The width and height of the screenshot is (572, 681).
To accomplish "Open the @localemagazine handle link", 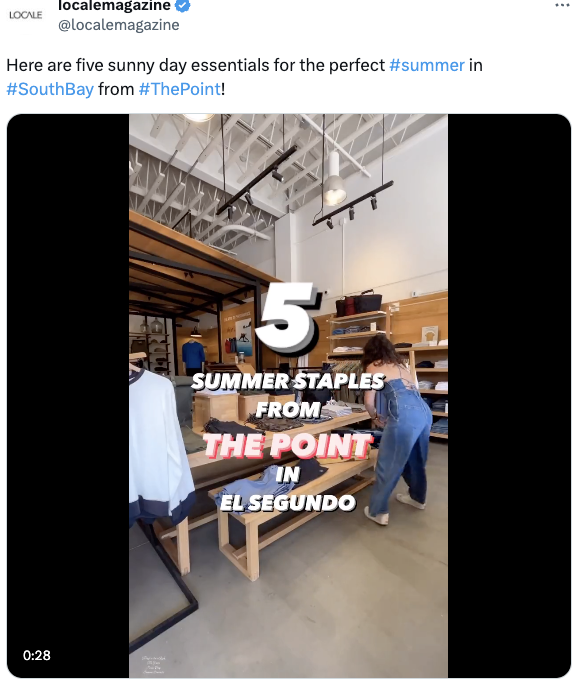I will pyautogui.click(x=119, y=25).
